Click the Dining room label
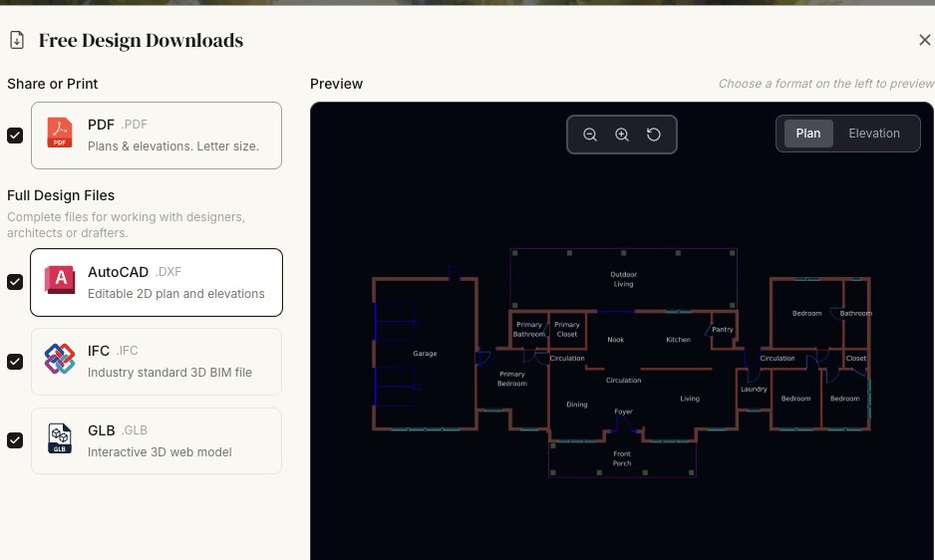Viewport: 935px width, 560px height. [576, 405]
